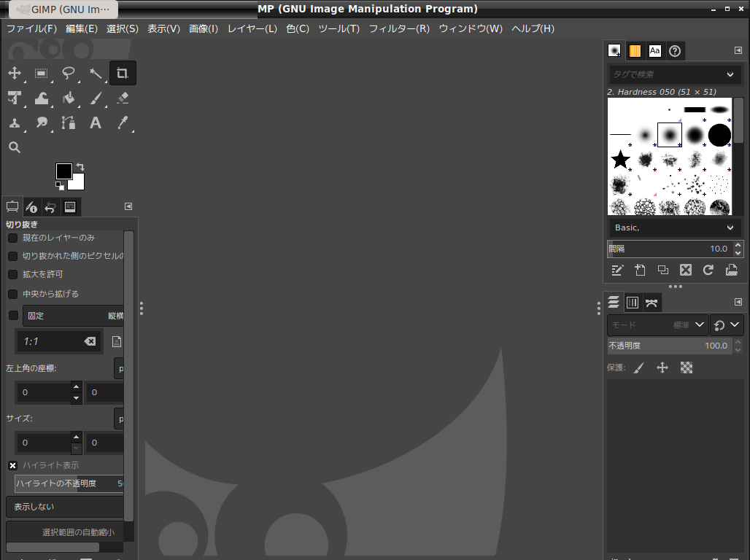
Task: Swap foreground and background colors
Action: point(80,167)
